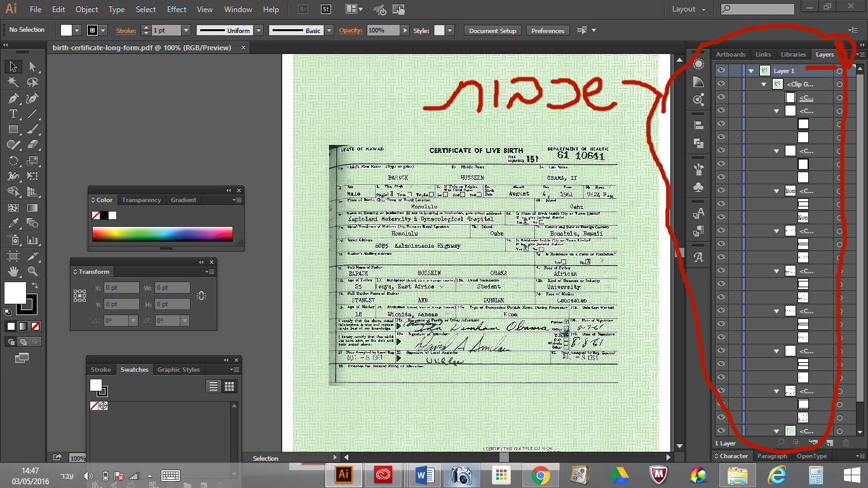
Task: Switch to the Artboards tab
Action: click(731, 55)
